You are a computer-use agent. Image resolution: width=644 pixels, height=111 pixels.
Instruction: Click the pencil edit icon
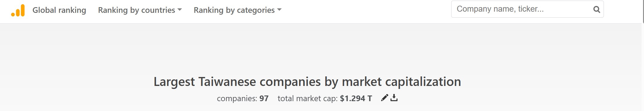384,98
